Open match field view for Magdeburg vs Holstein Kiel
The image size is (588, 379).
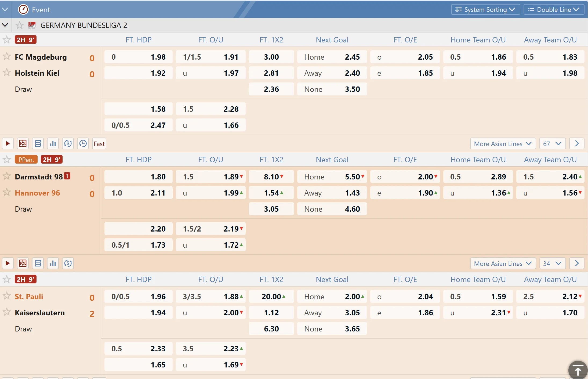click(x=23, y=144)
